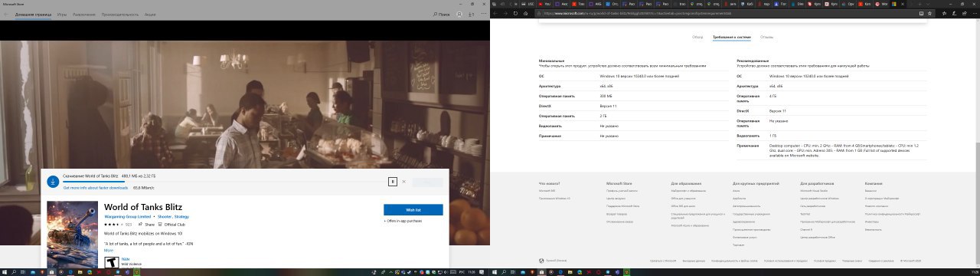Pause the World of Tanks Blitz download
Image resolution: width=980 pixels, height=276 pixels.
click(392, 182)
